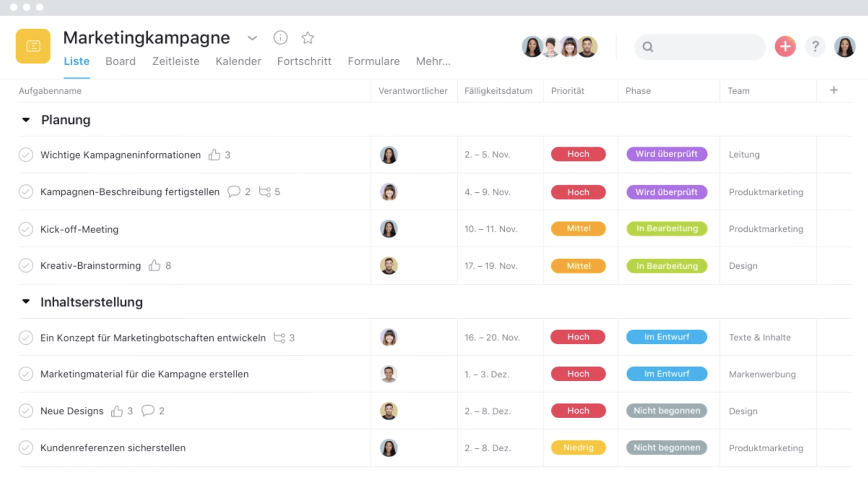Open due date 2. – 5. Nov. cell
Viewport: 868px width, 492px height.
pyautogui.click(x=487, y=155)
